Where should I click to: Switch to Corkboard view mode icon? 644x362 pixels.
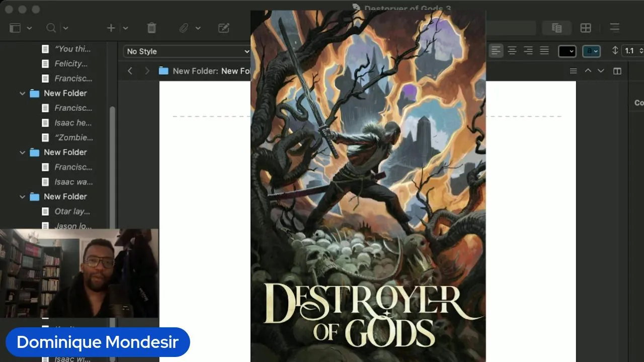[586, 28]
